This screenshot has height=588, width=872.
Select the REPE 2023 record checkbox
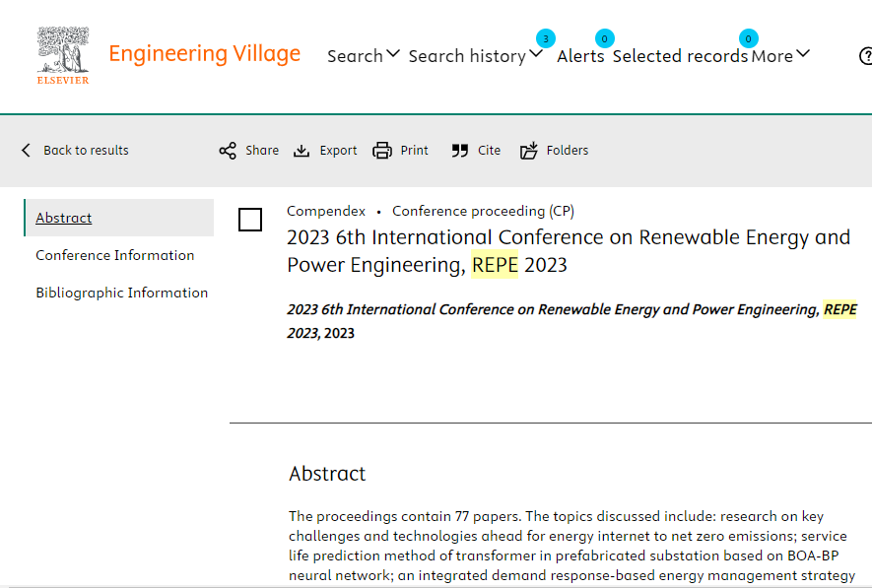tap(250, 220)
